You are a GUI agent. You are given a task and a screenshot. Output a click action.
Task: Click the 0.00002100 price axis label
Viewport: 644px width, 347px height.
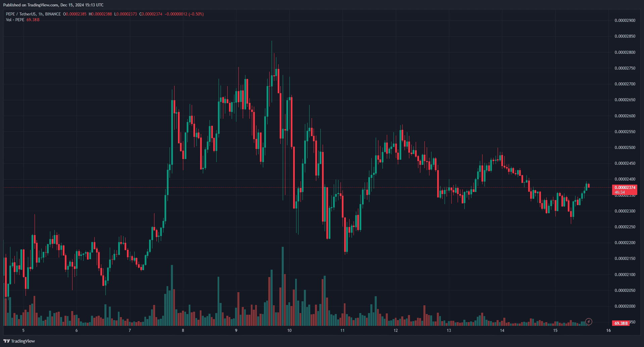click(625, 275)
